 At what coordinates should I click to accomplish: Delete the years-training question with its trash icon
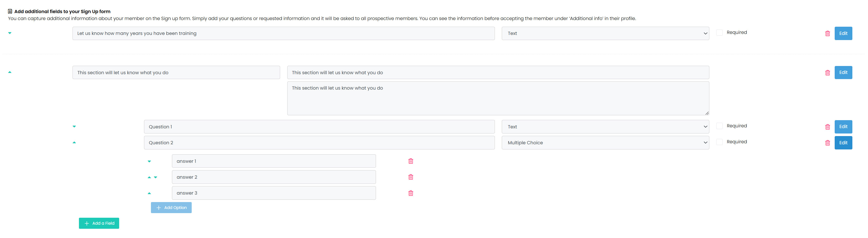coord(827,33)
